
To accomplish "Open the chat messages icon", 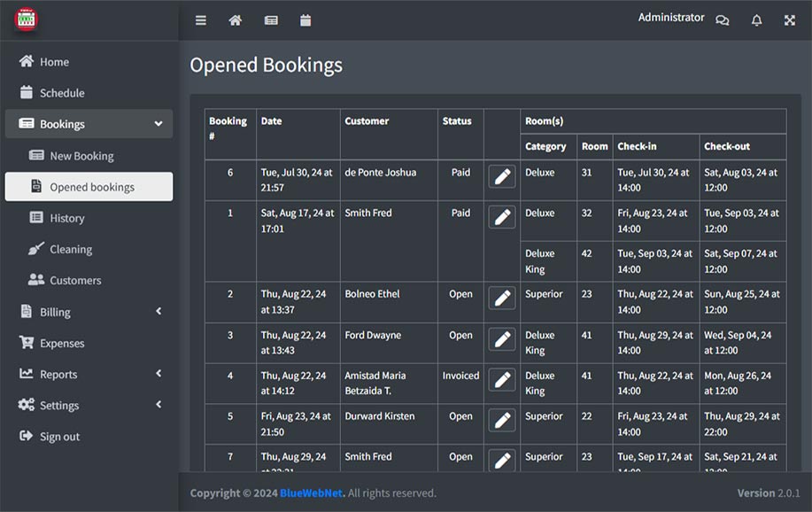I will pos(723,20).
